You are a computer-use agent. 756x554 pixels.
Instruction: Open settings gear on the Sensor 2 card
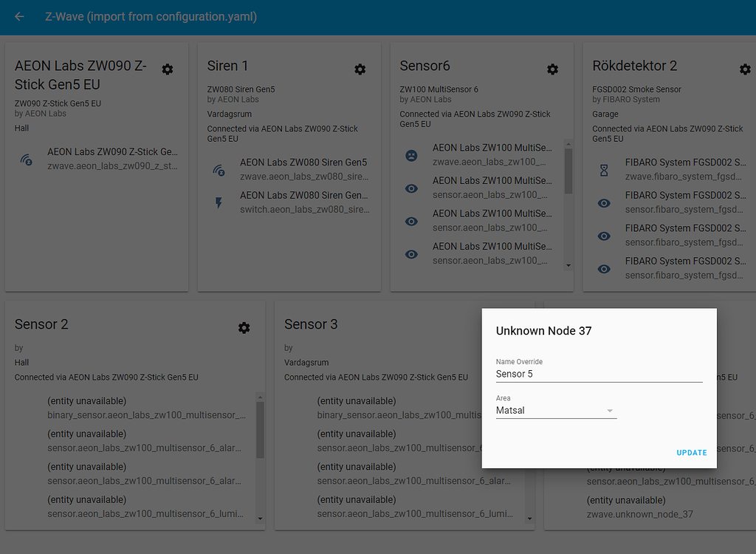tap(244, 327)
